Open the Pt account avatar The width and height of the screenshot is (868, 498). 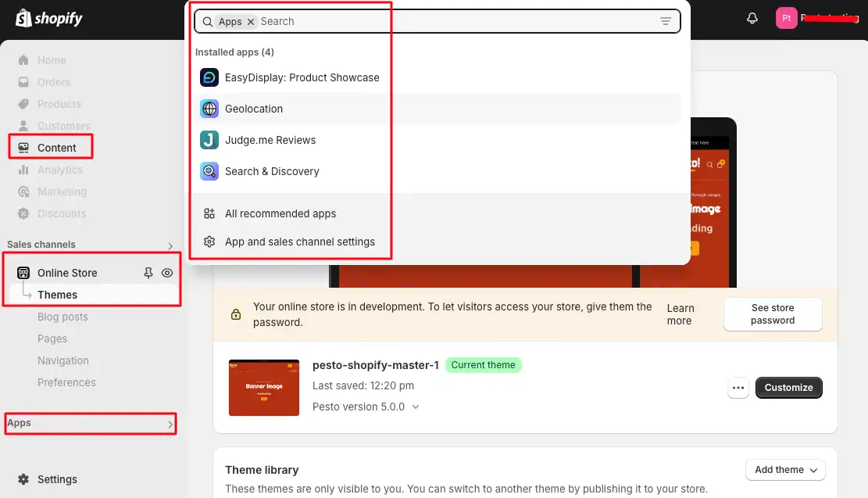click(x=786, y=18)
